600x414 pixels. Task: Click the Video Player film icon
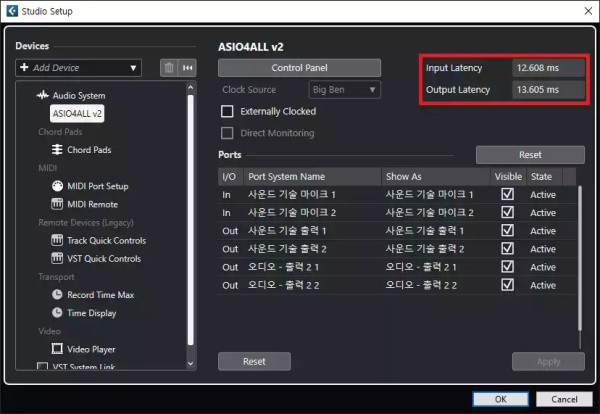pos(57,349)
